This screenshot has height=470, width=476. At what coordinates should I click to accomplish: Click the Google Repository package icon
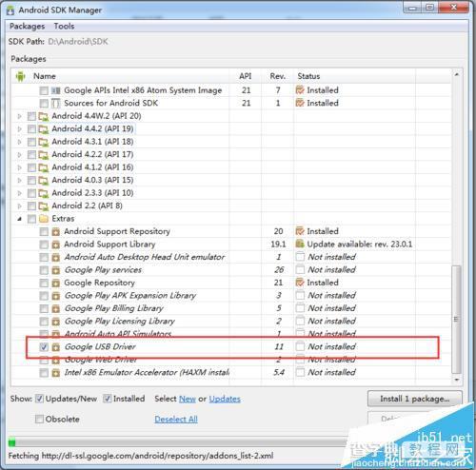point(55,283)
